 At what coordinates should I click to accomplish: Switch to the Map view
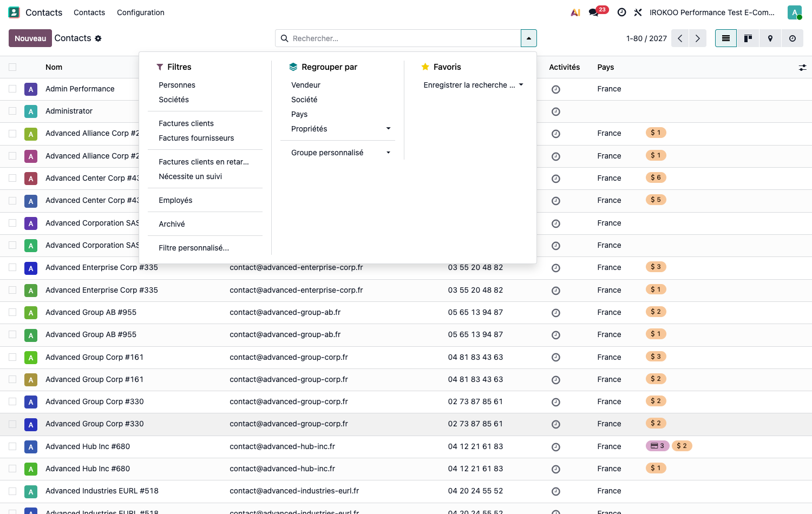[770, 38]
